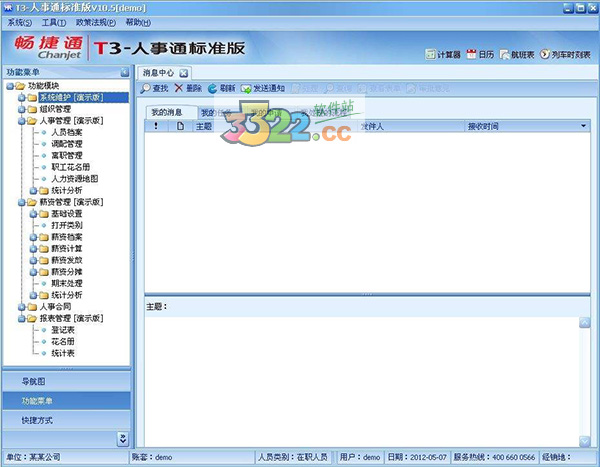Click the 基础设置 folder icon

pos(44,214)
